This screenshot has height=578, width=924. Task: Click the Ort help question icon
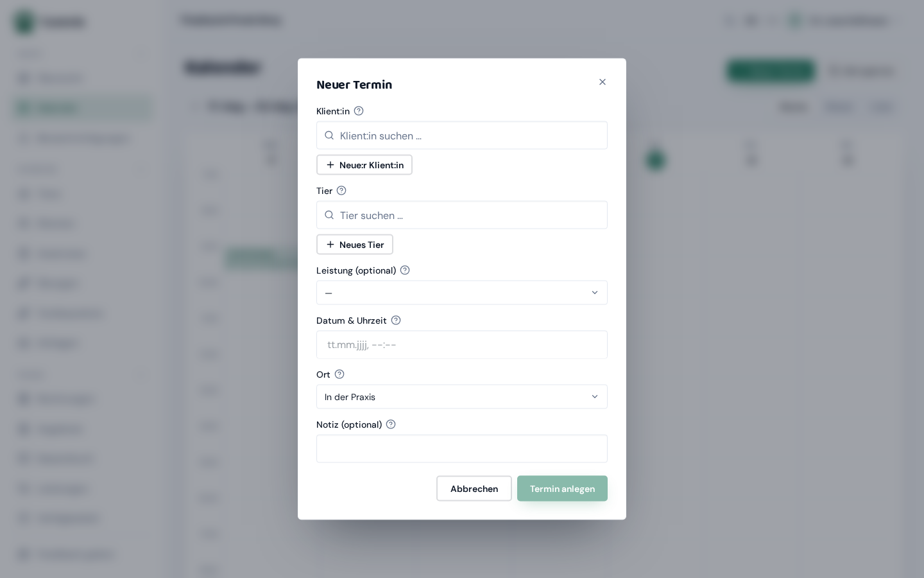(x=339, y=374)
